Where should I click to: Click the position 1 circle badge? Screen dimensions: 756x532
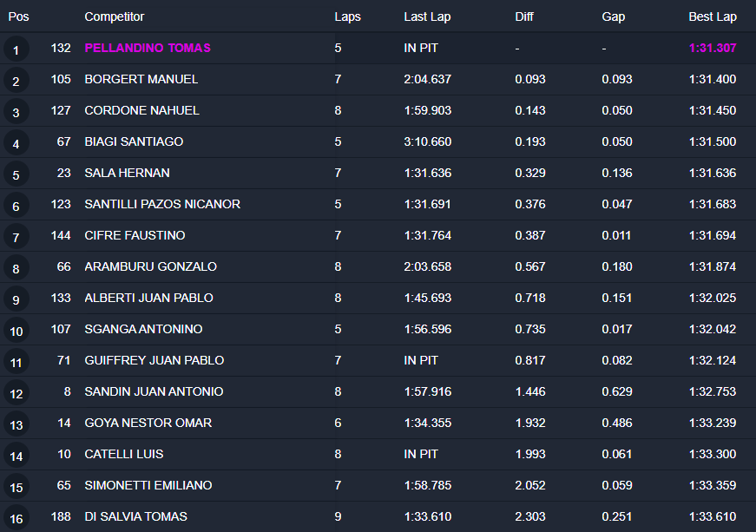16,49
